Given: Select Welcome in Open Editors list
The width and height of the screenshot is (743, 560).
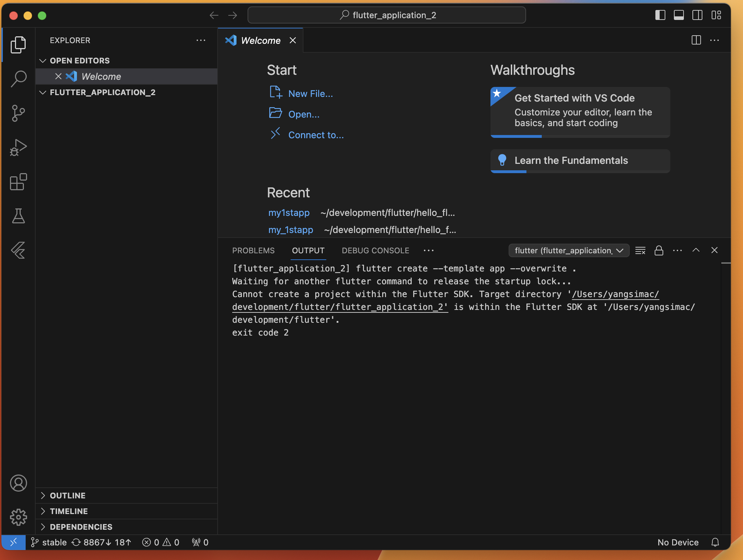Looking at the screenshot, I should click(126, 76).
